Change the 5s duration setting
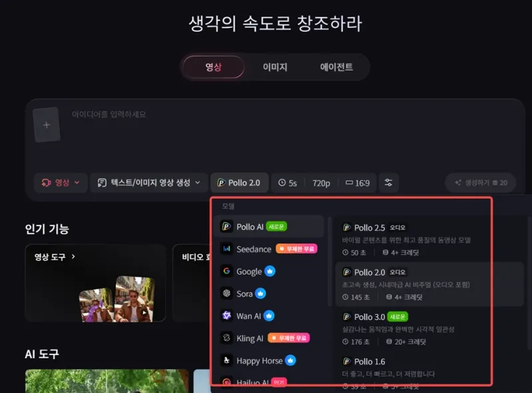Screen dimensions: 532x393 point(288,184)
